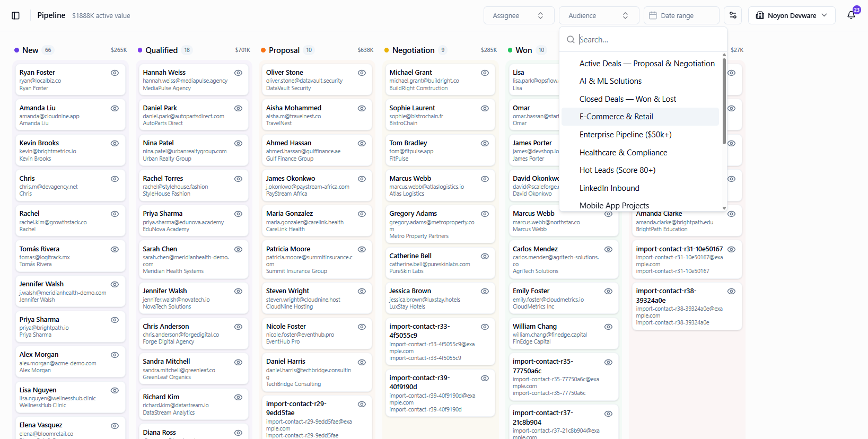Open the Assignee dropdown
The height and width of the screenshot is (439, 868).
(519, 15)
